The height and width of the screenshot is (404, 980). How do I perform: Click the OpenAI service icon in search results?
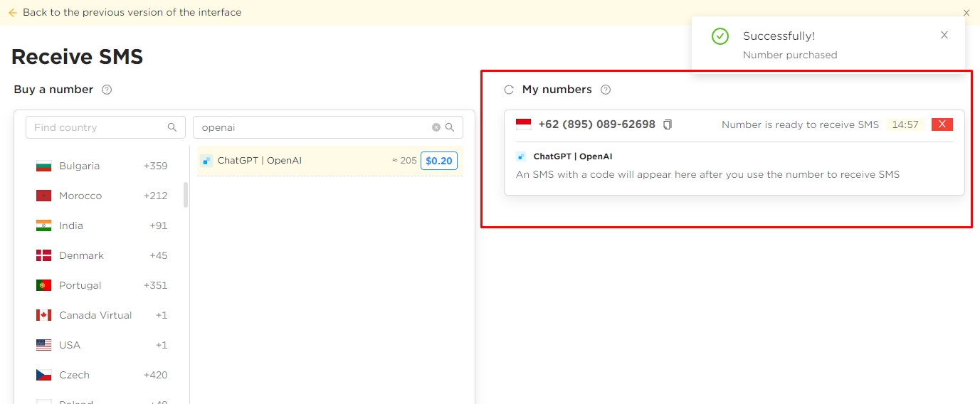tap(206, 161)
